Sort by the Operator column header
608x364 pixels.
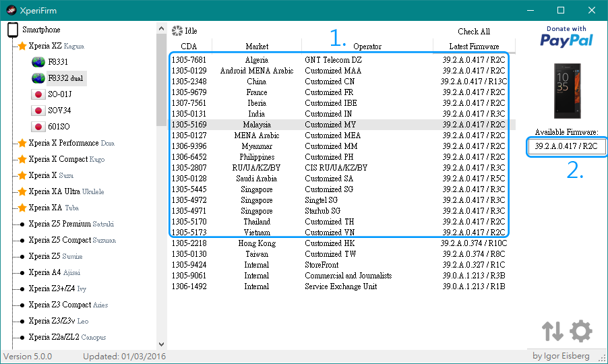(x=367, y=47)
